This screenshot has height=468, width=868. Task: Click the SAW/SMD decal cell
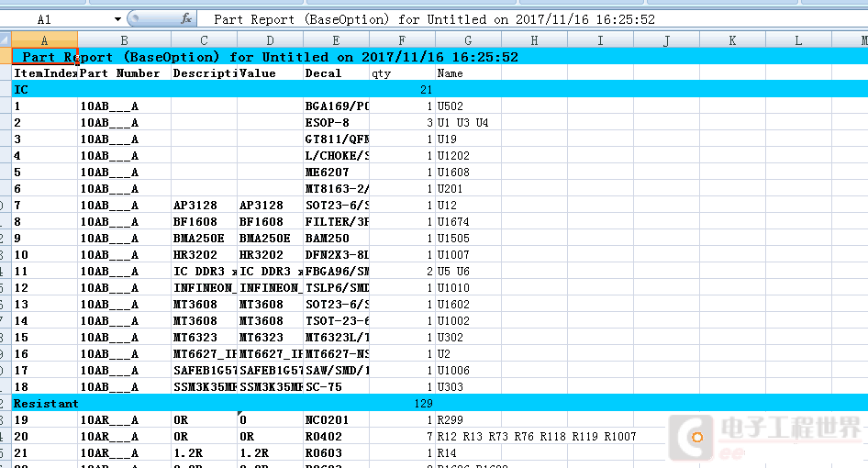click(336, 370)
